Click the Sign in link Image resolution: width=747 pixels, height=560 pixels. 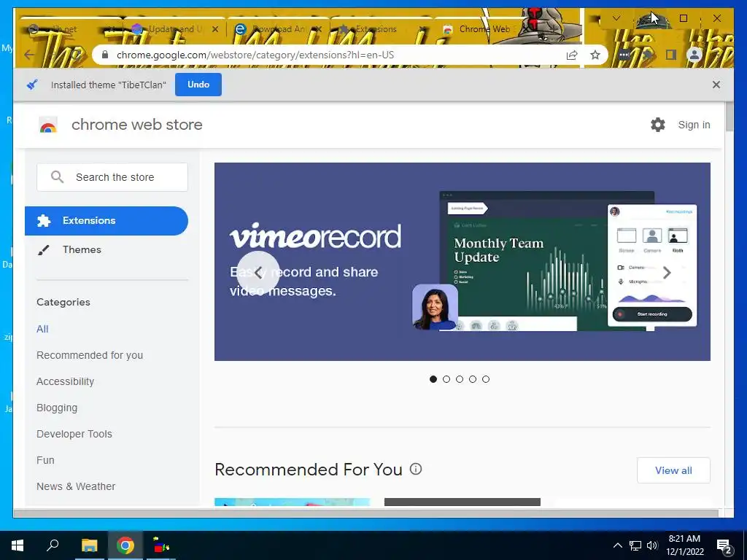[694, 125]
